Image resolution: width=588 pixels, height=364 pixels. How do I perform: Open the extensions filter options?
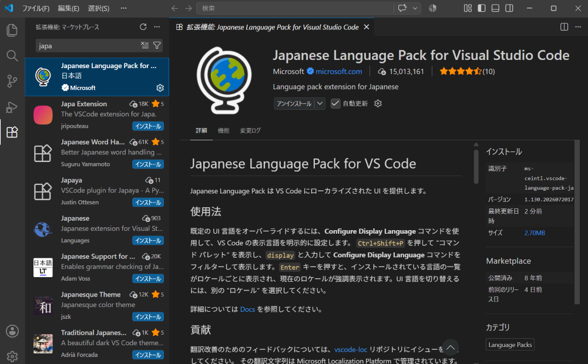[157, 45]
